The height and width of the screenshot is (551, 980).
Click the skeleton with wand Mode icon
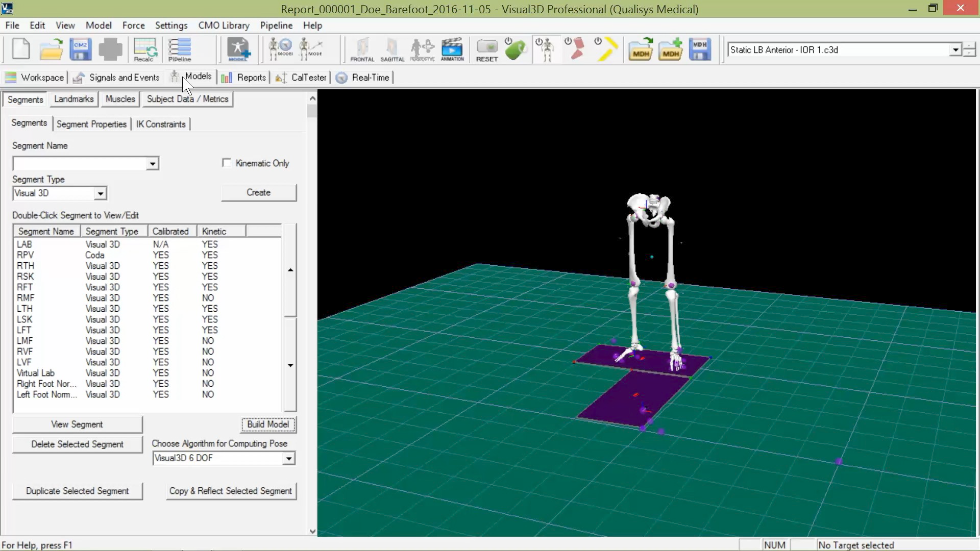click(311, 49)
